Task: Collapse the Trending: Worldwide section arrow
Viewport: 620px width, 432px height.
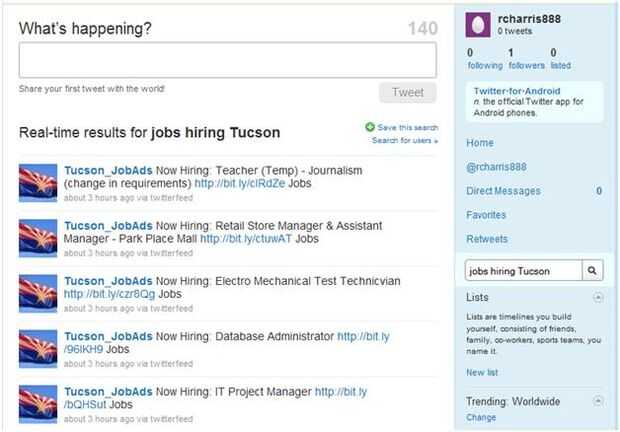Action: tap(598, 401)
